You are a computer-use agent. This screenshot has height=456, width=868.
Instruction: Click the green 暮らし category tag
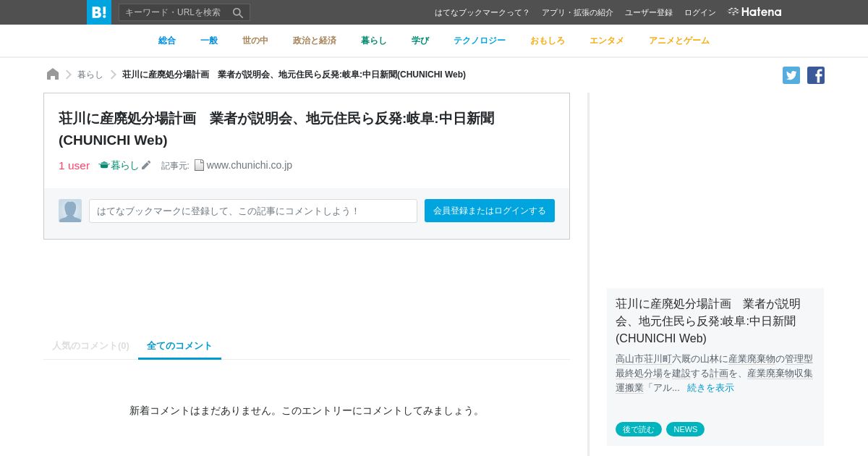point(119,165)
